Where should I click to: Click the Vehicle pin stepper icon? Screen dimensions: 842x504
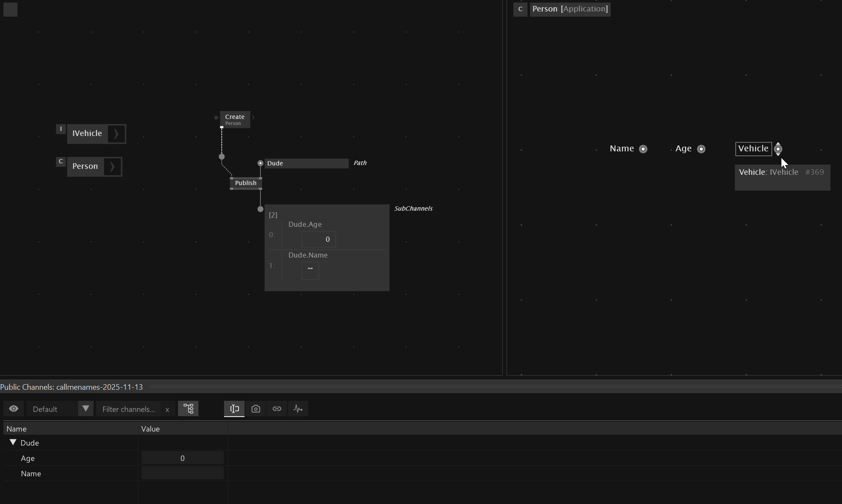pos(778,149)
